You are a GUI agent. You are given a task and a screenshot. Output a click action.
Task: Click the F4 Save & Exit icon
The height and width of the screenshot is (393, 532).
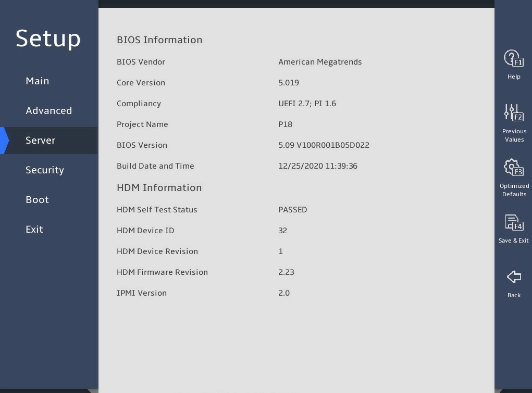pyautogui.click(x=514, y=222)
